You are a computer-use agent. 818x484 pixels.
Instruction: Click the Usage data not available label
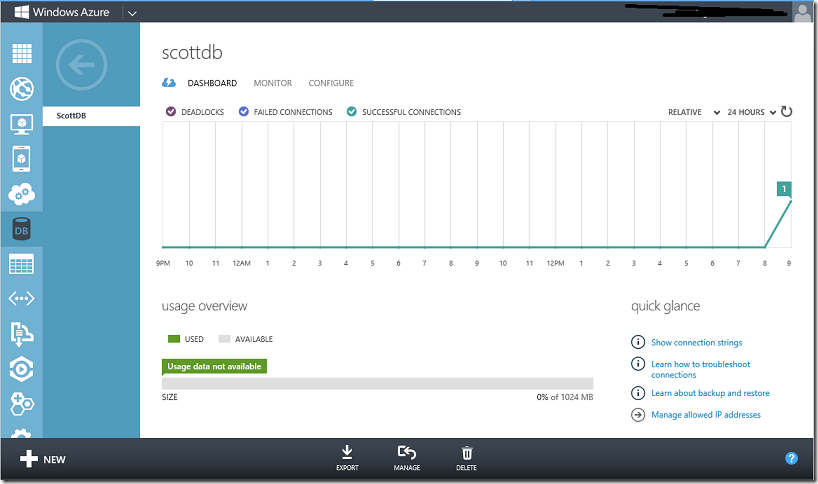click(214, 367)
